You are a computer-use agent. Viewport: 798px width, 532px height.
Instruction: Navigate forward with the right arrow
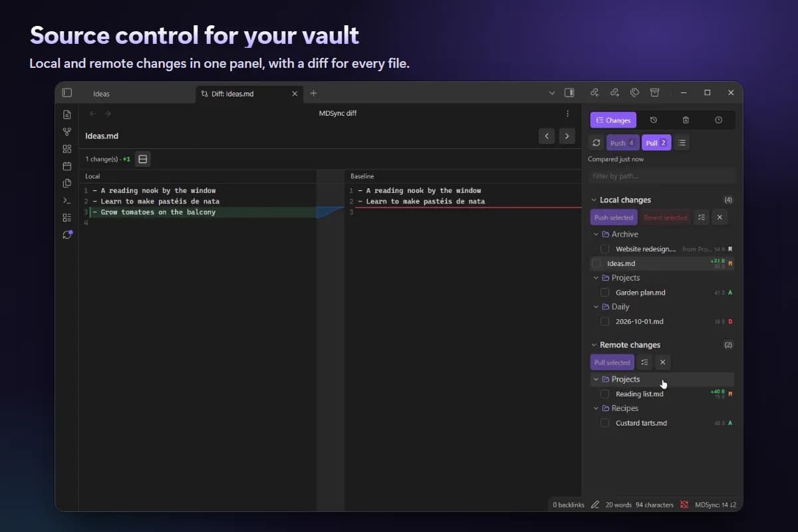point(108,114)
